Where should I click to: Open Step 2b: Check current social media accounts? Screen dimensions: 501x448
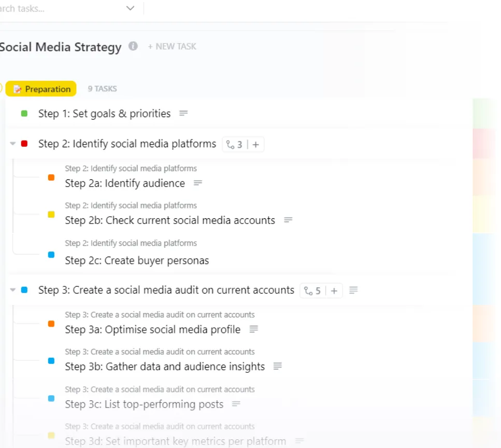[170, 220]
